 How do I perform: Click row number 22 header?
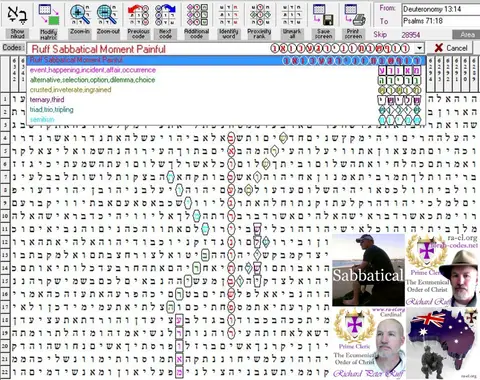coord(5,372)
